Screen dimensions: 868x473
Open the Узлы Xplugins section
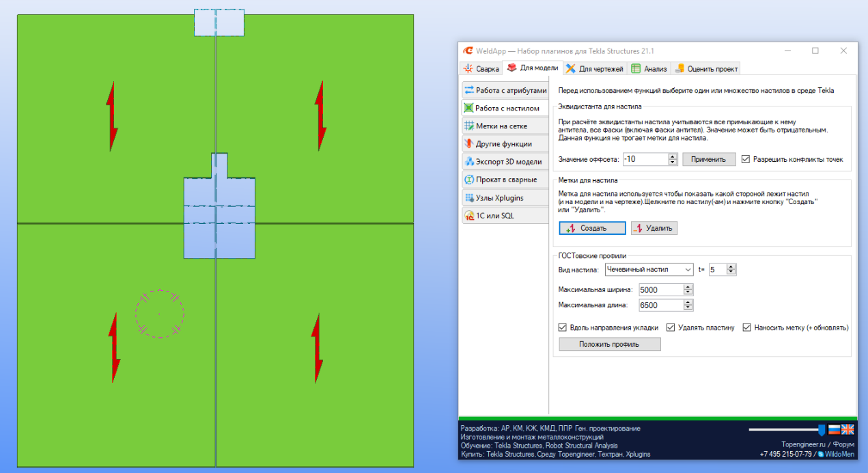505,198
